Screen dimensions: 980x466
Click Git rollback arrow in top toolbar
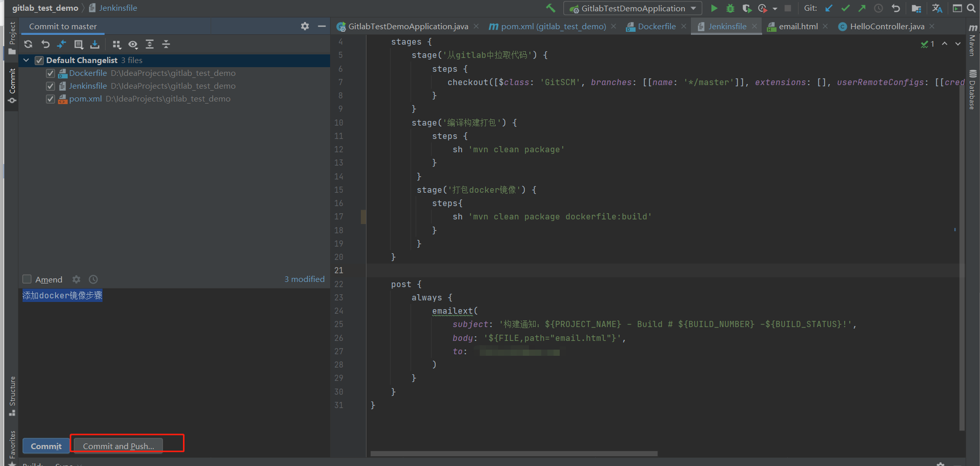click(x=895, y=8)
